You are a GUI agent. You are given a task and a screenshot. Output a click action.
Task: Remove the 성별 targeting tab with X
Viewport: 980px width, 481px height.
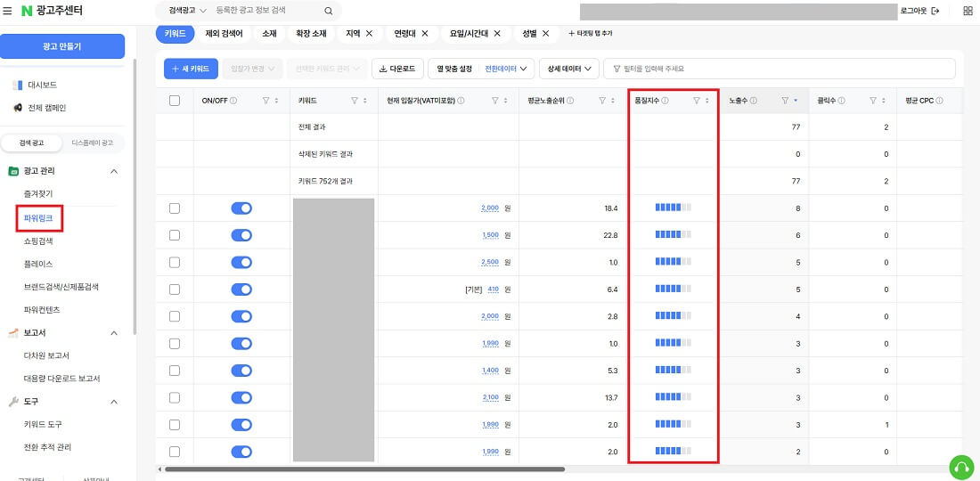coord(545,33)
